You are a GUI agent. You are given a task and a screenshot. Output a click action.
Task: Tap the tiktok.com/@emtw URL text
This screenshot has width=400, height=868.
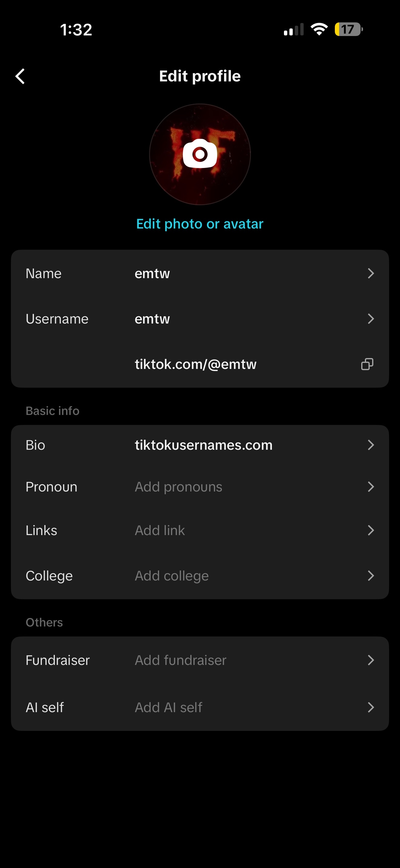196,364
